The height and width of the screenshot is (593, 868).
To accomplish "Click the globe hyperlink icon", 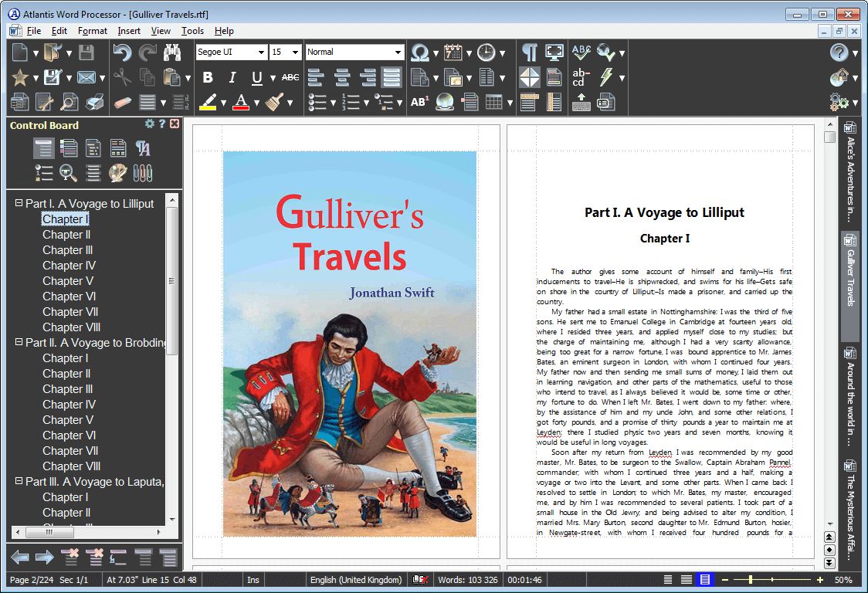I will click(445, 103).
